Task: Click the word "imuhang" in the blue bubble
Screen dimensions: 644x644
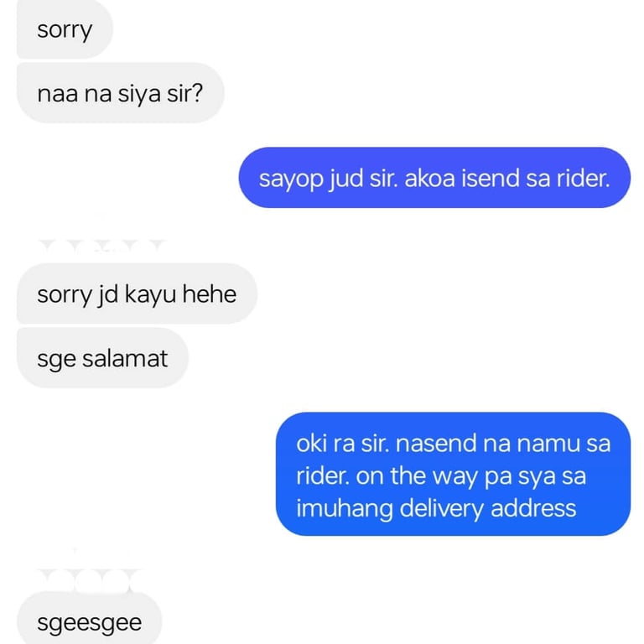Action: (344, 508)
